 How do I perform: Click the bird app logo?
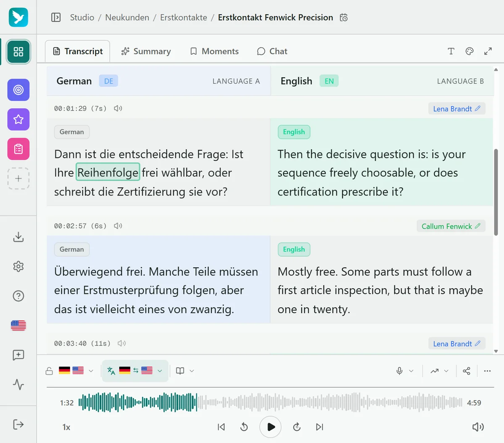pyautogui.click(x=18, y=17)
